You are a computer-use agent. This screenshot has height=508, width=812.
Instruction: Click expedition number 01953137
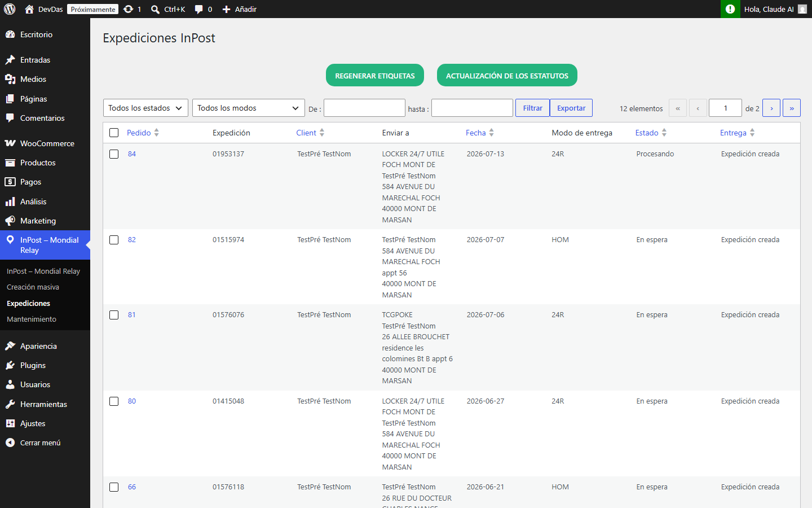pyautogui.click(x=228, y=154)
